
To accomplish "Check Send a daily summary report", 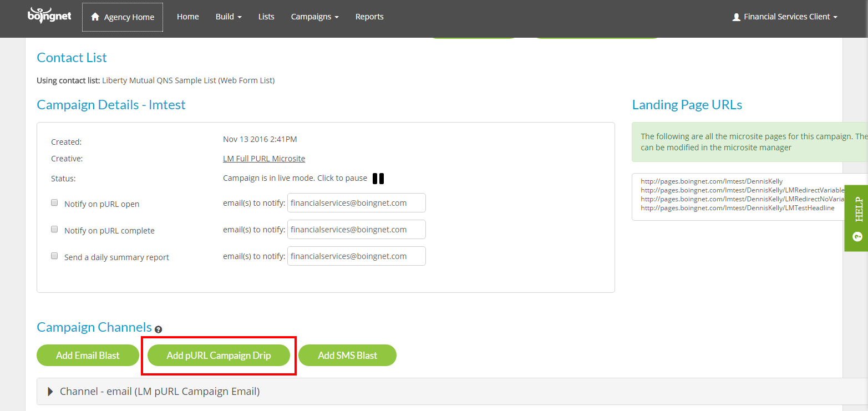I will [x=54, y=256].
